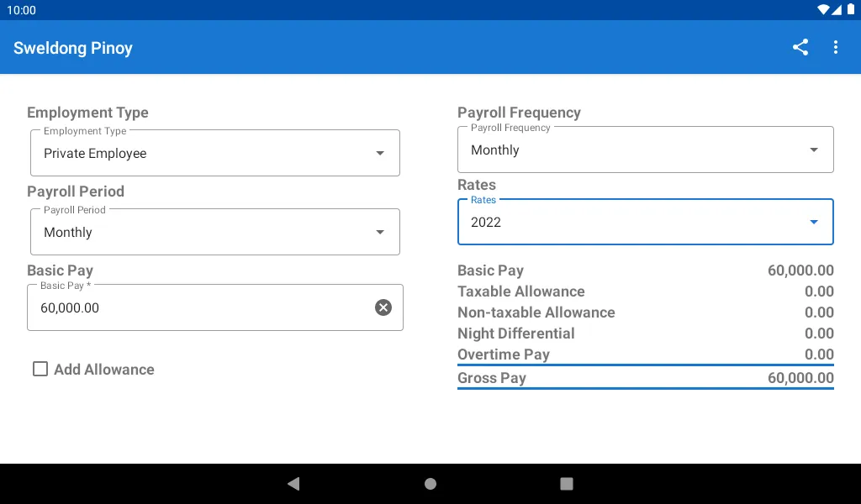Clear the Basic Pay field with X icon
861x504 pixels.
click(383, 307)
